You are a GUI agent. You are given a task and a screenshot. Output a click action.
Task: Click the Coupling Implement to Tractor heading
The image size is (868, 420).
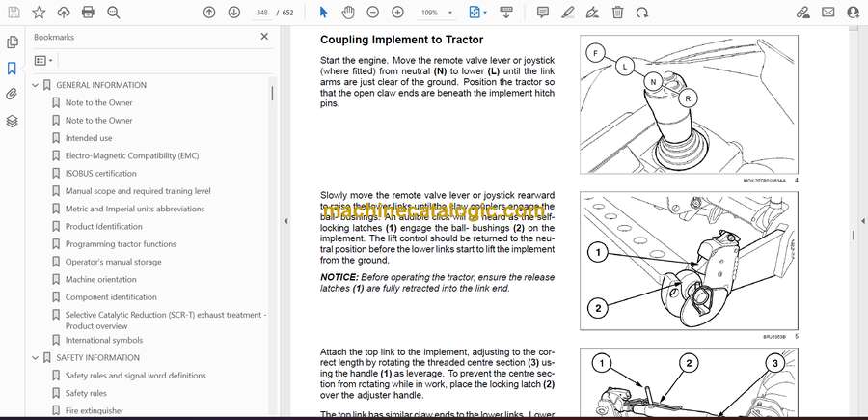tap(402, 40)
